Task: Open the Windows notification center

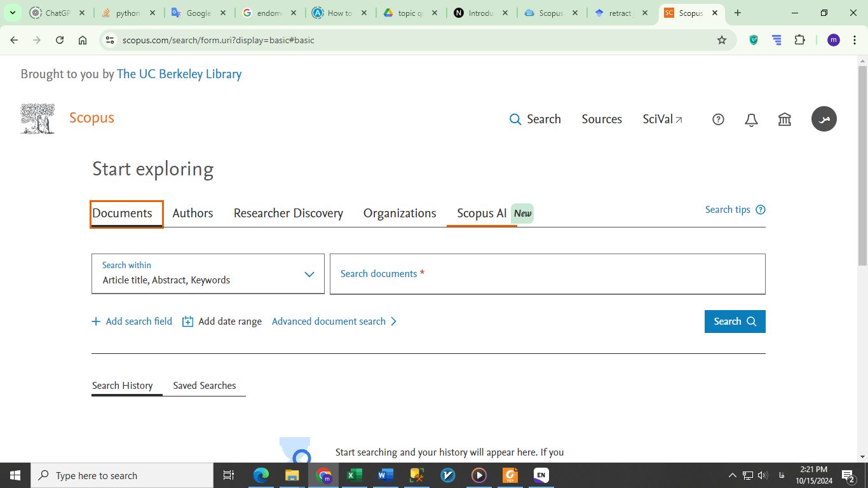Action: [848, 475]
